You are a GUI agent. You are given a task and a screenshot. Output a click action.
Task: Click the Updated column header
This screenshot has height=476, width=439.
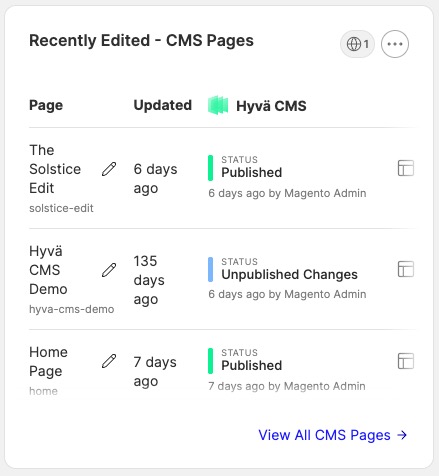163,105
